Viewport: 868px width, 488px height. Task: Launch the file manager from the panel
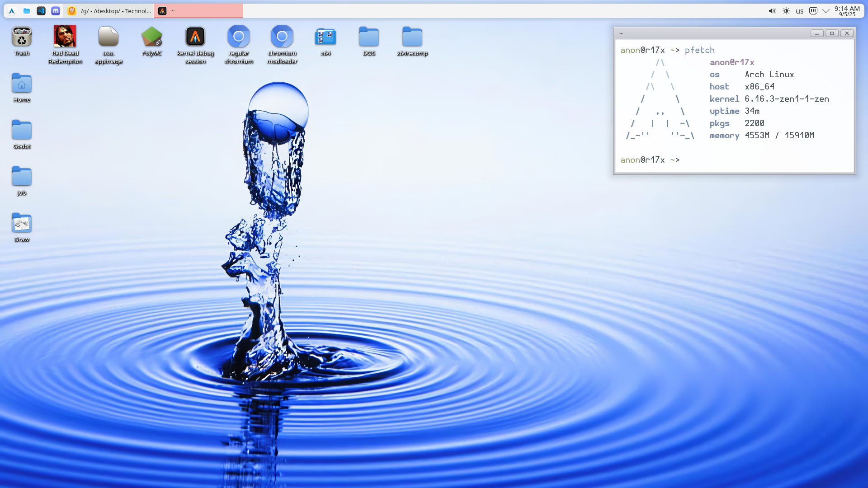[x=27, y=11]
